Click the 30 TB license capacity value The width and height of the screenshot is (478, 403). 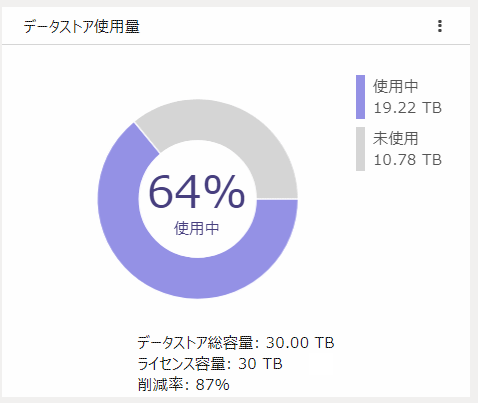coord(260,364)
